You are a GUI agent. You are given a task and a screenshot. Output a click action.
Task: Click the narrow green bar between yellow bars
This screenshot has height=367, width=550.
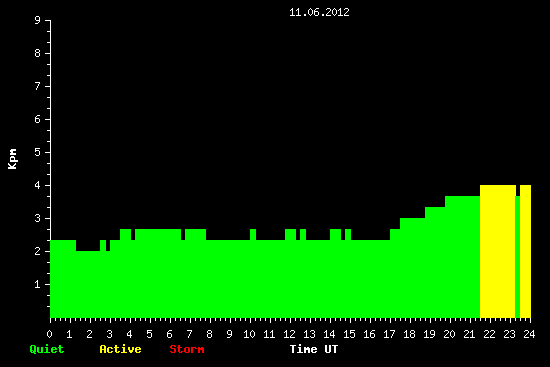point(518,257)
